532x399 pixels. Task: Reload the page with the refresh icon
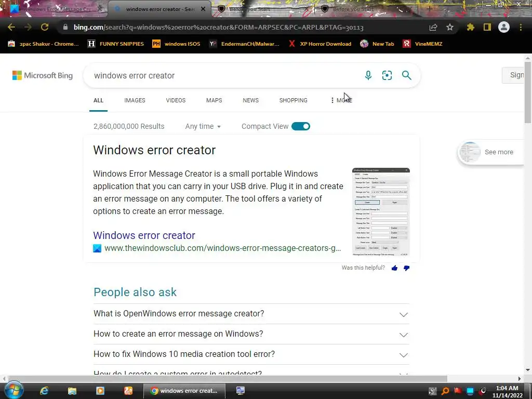pyautogui.click(x=45, y=27)
